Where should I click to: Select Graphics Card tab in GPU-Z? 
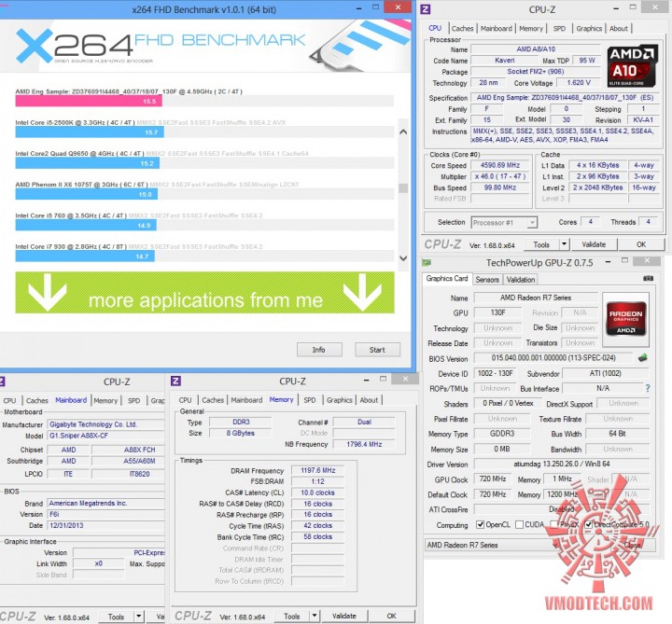point(447,278)
